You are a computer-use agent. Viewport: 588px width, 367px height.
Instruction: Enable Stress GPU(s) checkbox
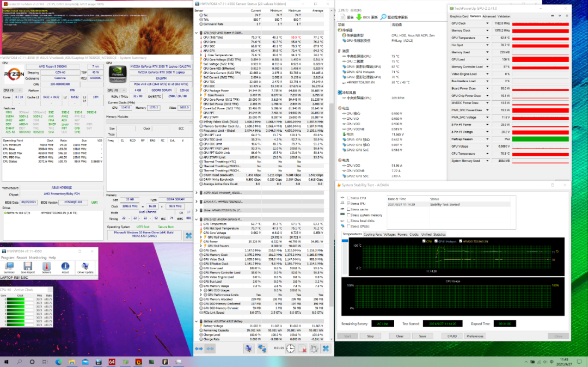(348, 227)
